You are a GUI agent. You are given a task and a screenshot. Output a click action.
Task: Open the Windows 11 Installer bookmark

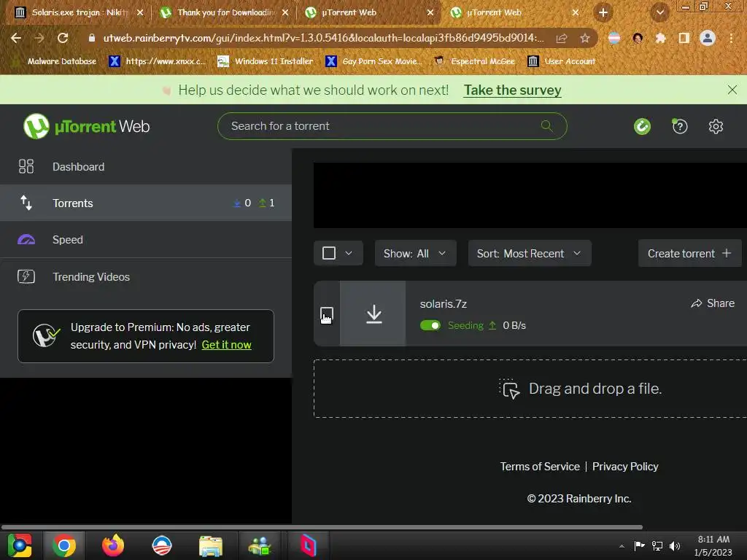pyautogui.click(x=265, y=61)
